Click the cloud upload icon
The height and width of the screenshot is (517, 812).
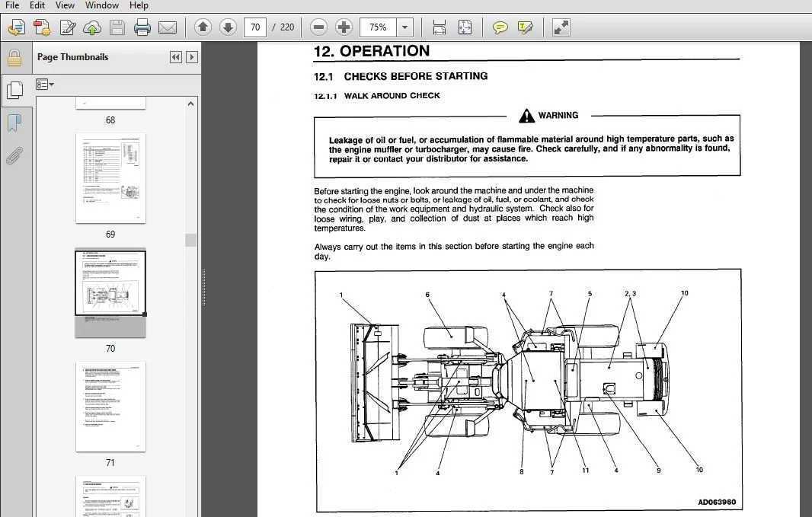pyautogui.click(x=92, y=27)
